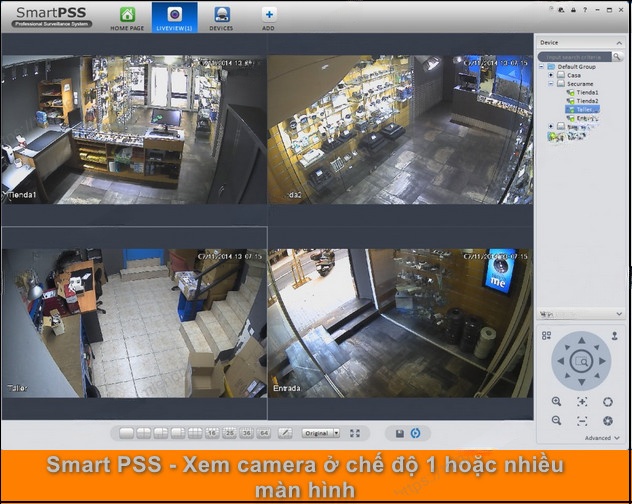Click the device search input field
This screenshot has width=632, height=504.
click(575, 57)
